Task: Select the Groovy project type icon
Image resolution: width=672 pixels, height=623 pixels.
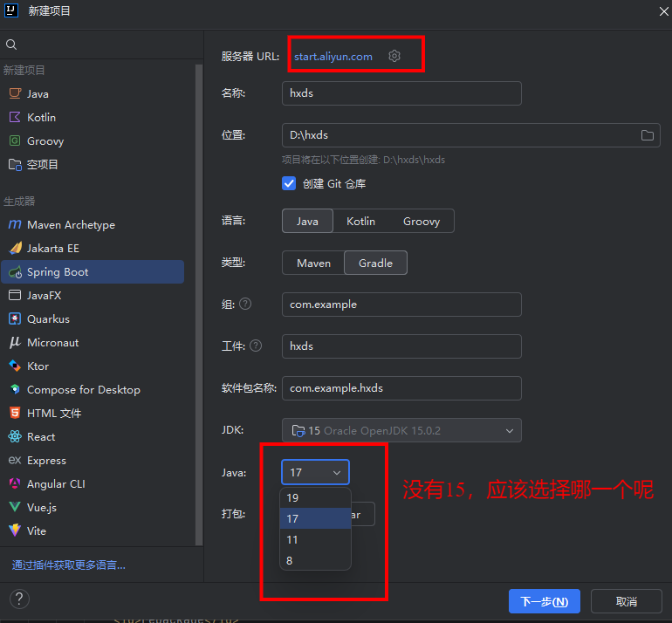Action: [15, 140]
